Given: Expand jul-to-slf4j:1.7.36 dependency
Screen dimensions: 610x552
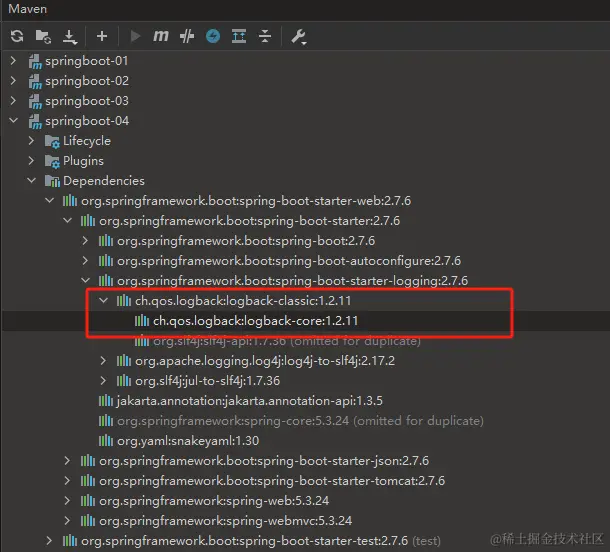Looking at the screenshot, I should [103, 380].
